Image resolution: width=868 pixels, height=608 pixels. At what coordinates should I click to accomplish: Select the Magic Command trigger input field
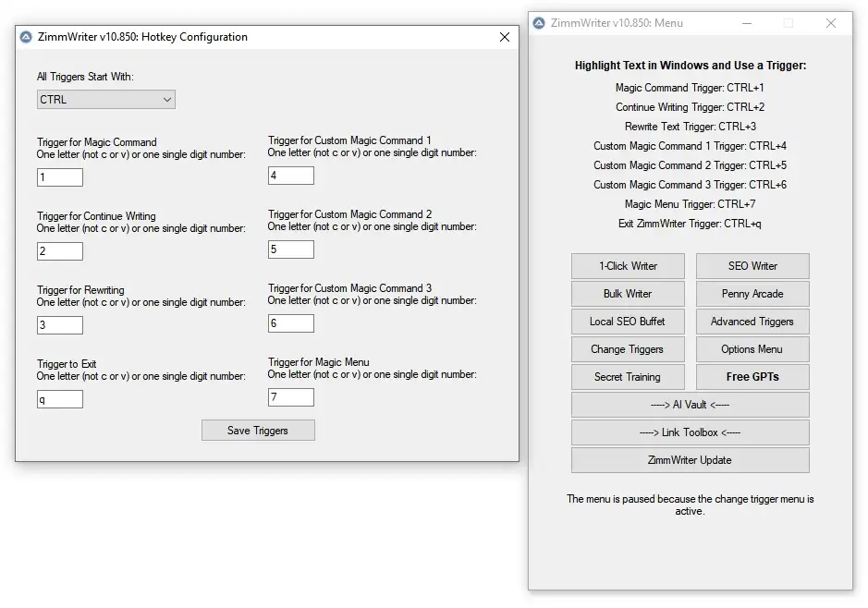point(59,176)
